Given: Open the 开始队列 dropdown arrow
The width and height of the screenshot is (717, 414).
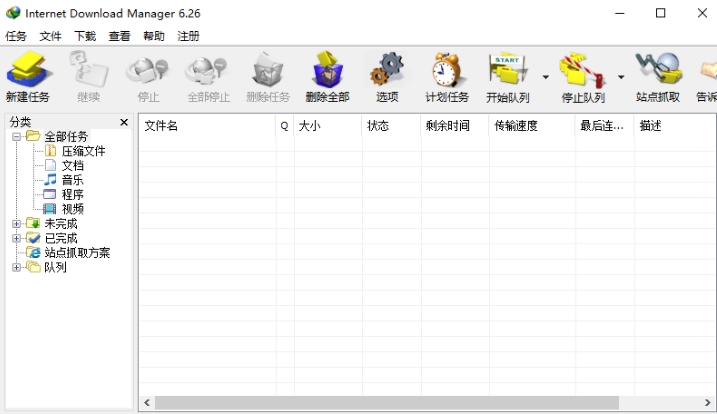Looking at the screenshot, I should pos(546,77).
